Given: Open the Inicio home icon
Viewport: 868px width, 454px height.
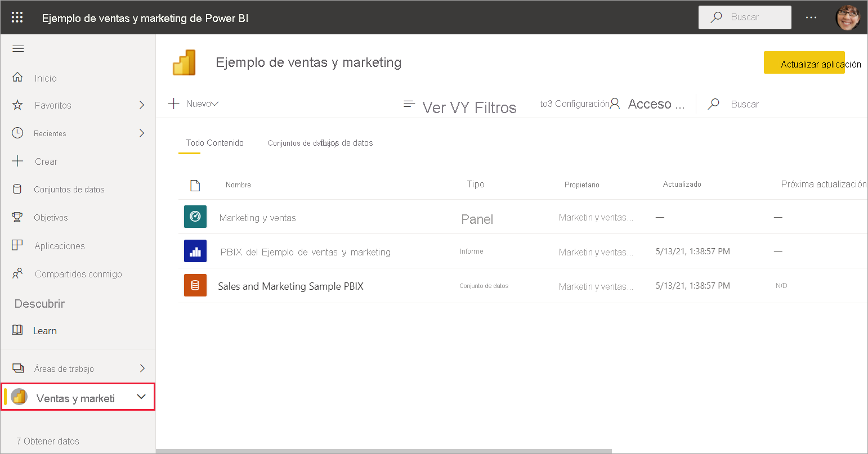Looking at the screenshot, I should point(17,77).
